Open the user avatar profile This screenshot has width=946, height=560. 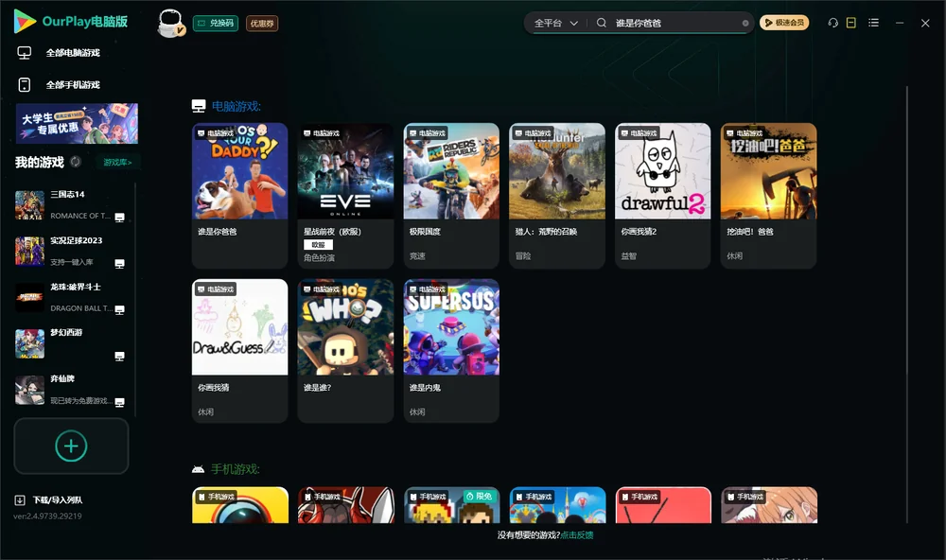tap(170, 23)
